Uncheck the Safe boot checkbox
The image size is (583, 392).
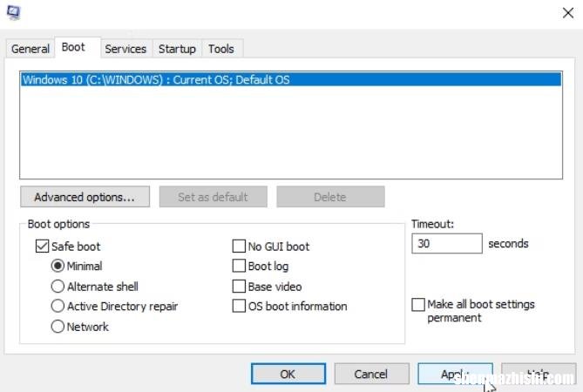(42, 246)
